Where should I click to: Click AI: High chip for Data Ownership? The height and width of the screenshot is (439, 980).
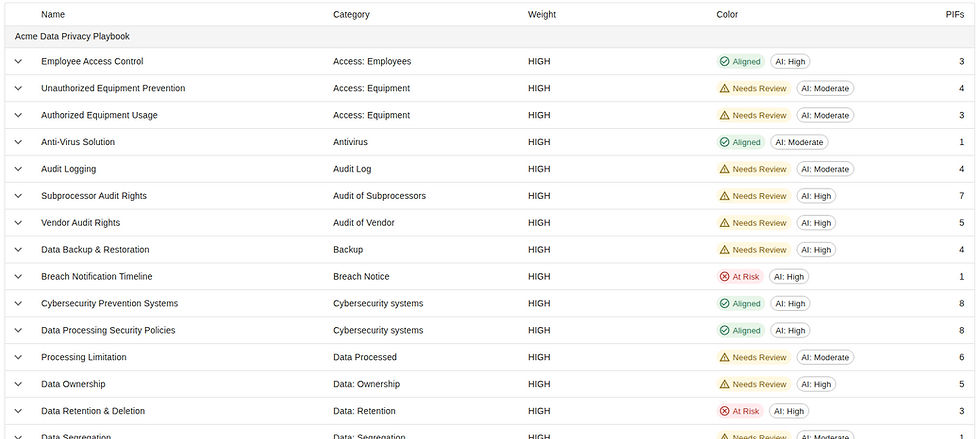(x=816, y=384)
